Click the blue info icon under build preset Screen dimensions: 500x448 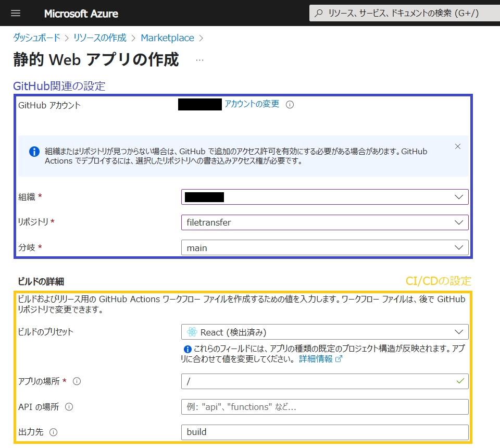coord(187,349)
